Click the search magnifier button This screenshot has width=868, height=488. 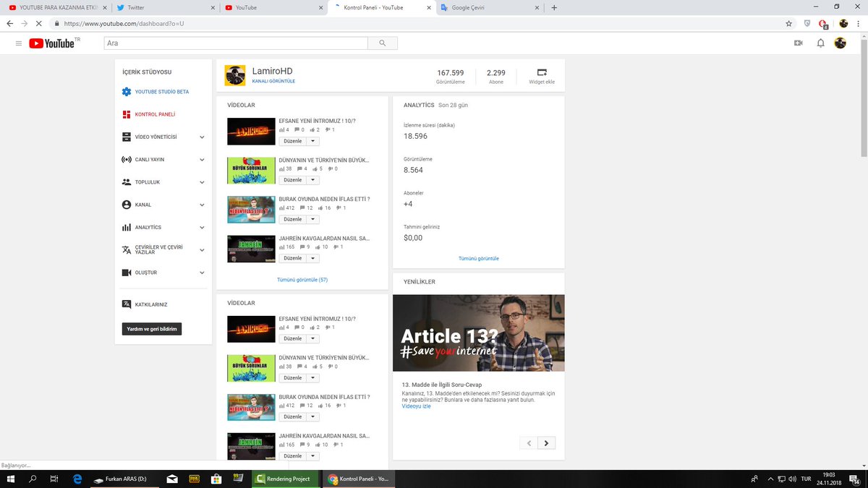(x=382, y=43)
